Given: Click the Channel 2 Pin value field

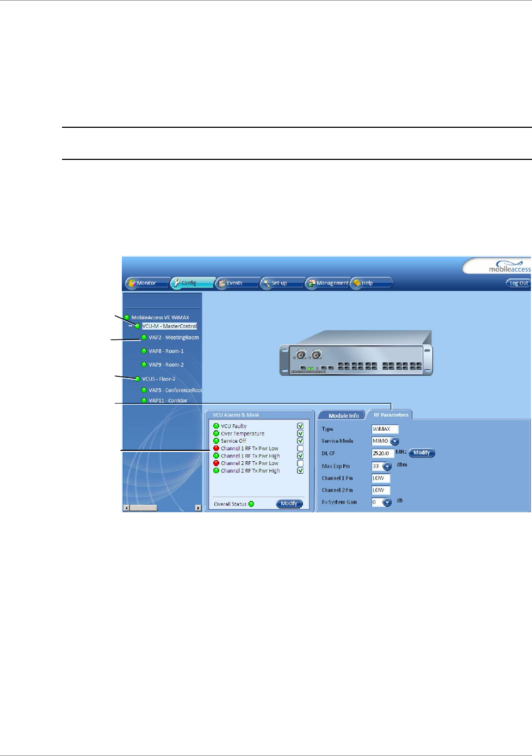Looking at the screenshot, I should click(381, 491).
